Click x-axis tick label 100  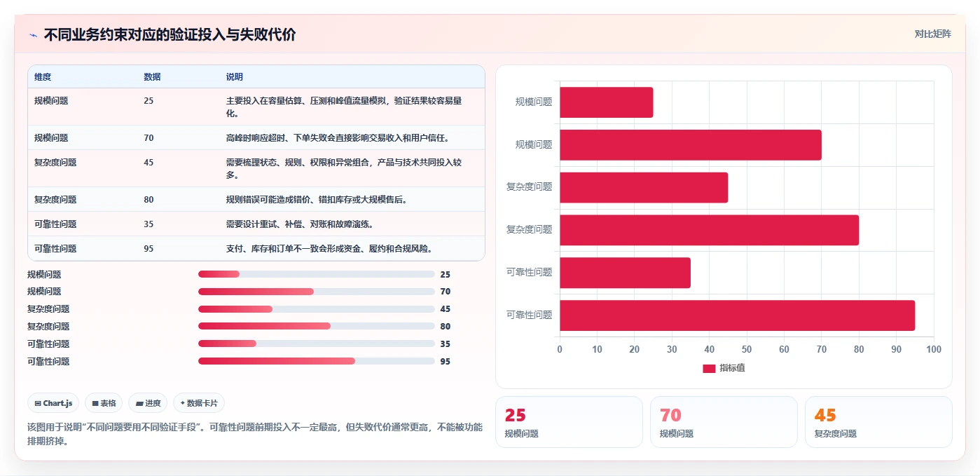click(933, 349)
